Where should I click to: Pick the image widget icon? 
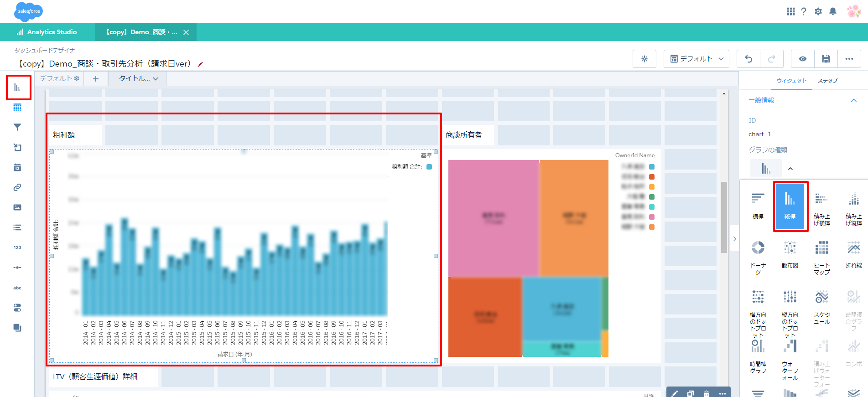(17, 207)
